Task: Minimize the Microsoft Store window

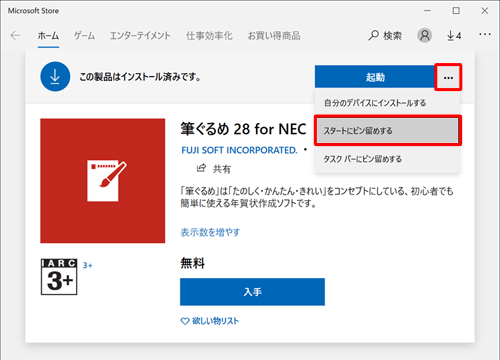Action: [427, 11]
